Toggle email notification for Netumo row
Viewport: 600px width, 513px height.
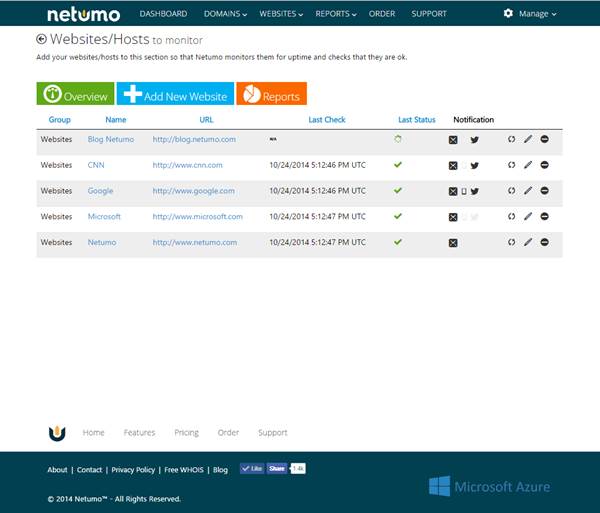pyautogui.click(x=453, y=243)
